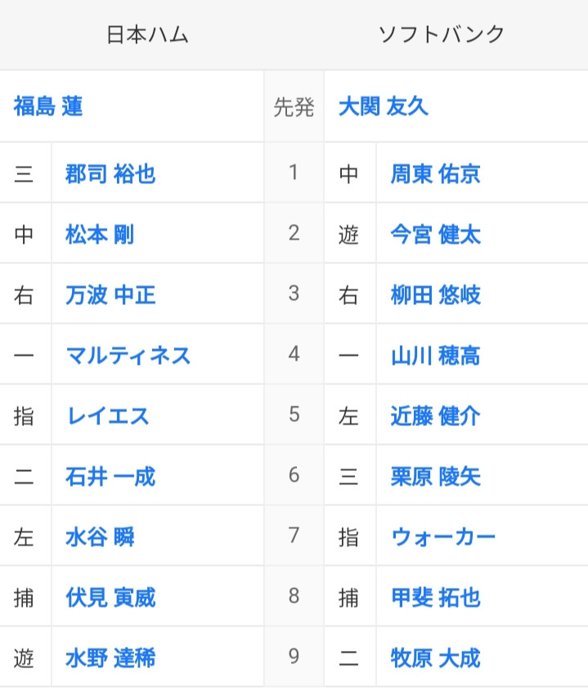View 水谷 瞬 player profile
This screenshot has height=700, width=588.
click(x=100, y=537)
